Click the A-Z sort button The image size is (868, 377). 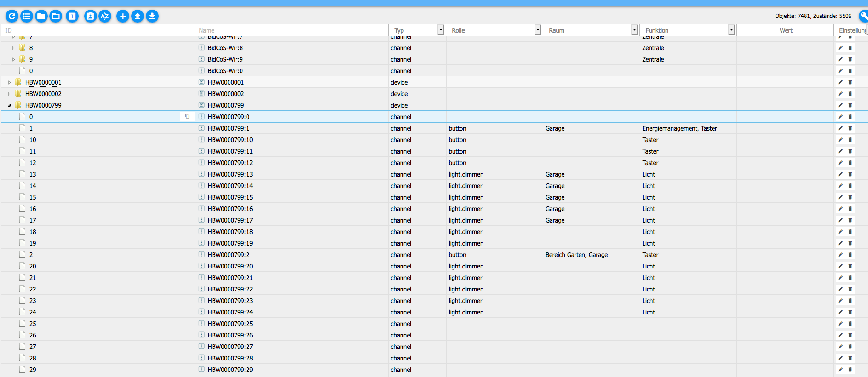[105, 17]
